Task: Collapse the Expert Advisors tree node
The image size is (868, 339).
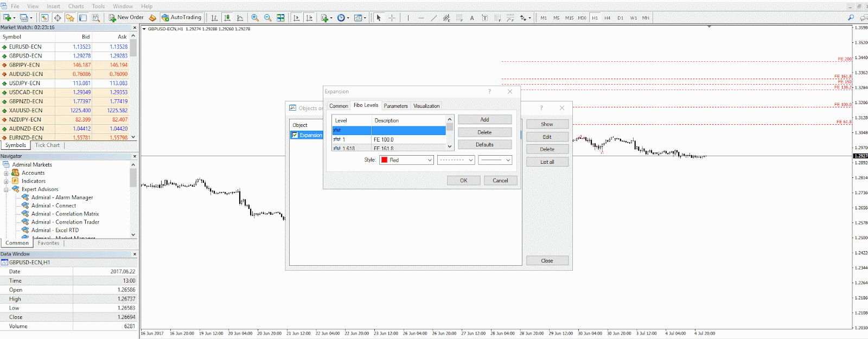Action: click(x=6, y=189)
